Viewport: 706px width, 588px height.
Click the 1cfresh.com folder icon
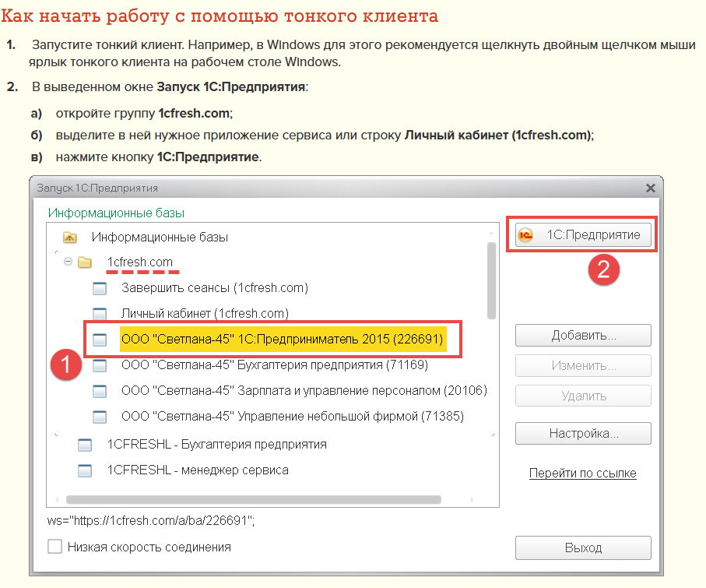point(85,262)
